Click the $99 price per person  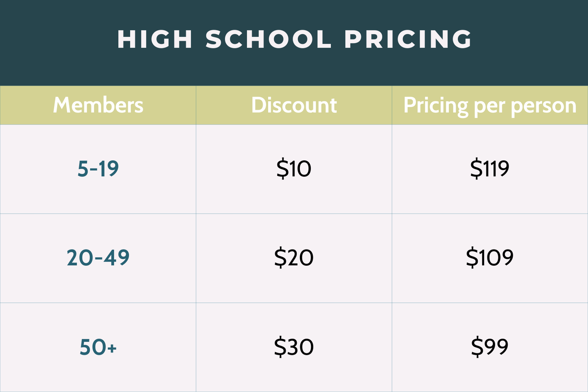pyautogui.click(x=490, y=347)
